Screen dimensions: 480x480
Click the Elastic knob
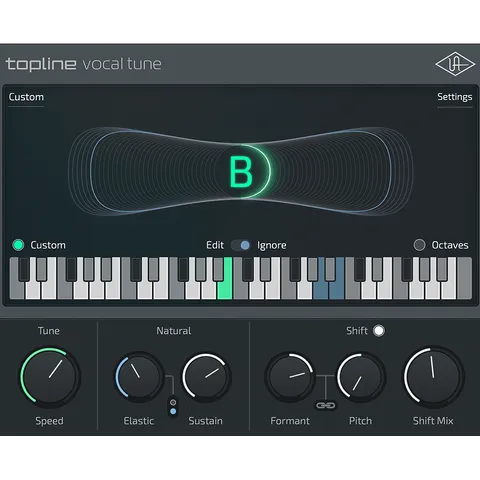point(139,377)
